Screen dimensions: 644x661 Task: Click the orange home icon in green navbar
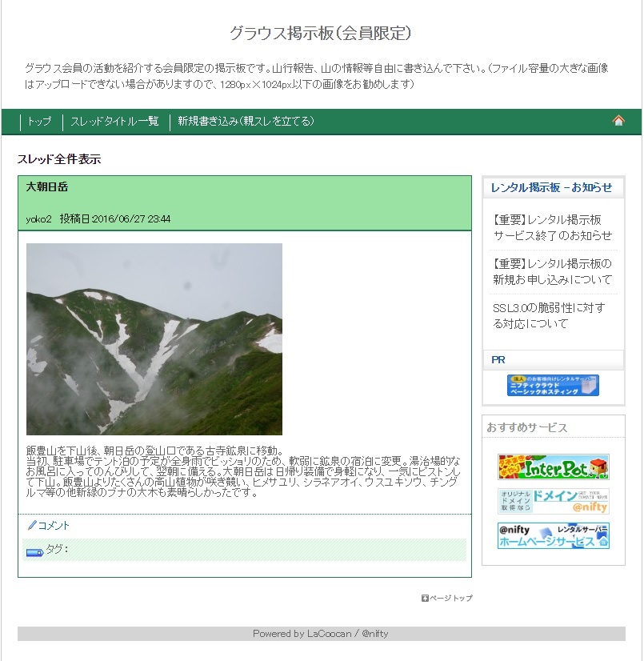[x=618, y=121]
